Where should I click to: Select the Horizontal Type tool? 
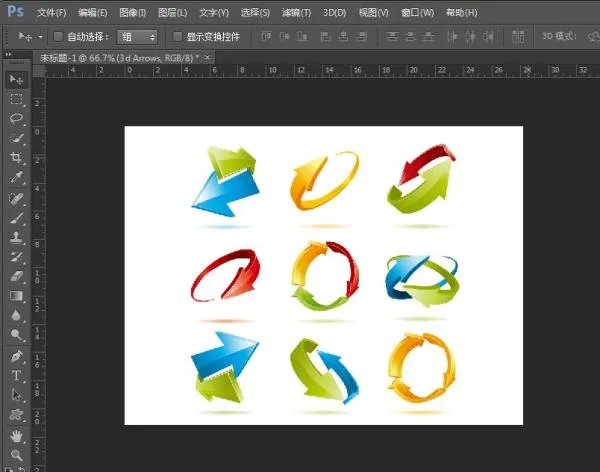[16, 375]
